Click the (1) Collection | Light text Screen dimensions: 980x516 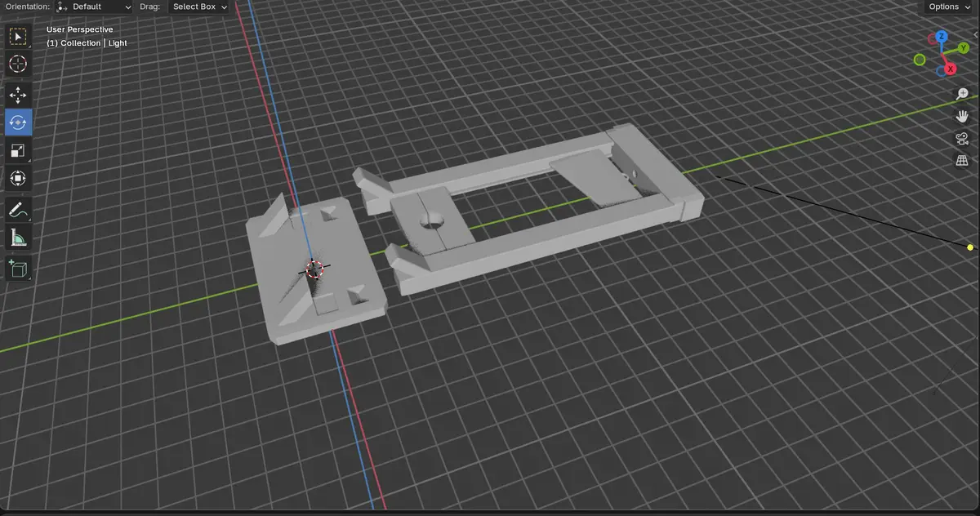[x=87, y=43]
